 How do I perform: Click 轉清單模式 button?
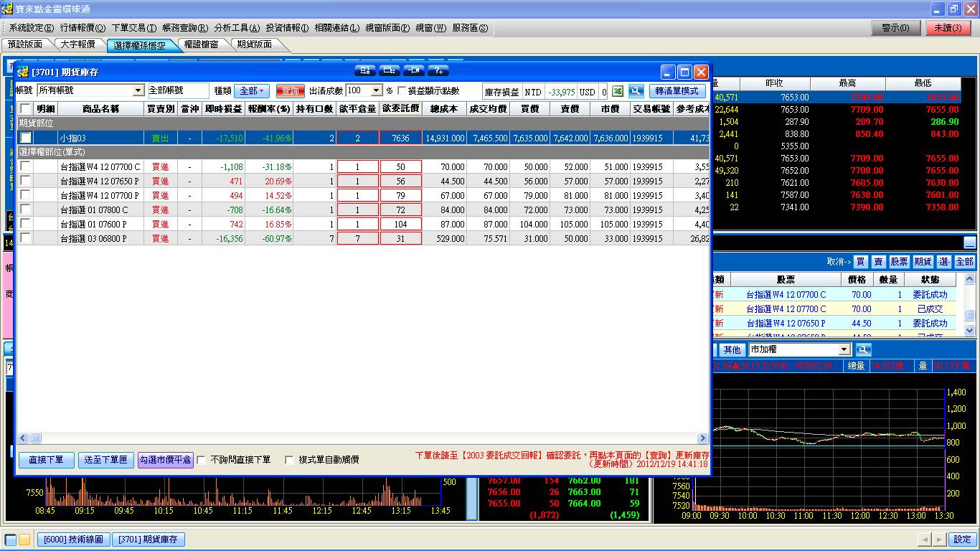coord(677,91)
